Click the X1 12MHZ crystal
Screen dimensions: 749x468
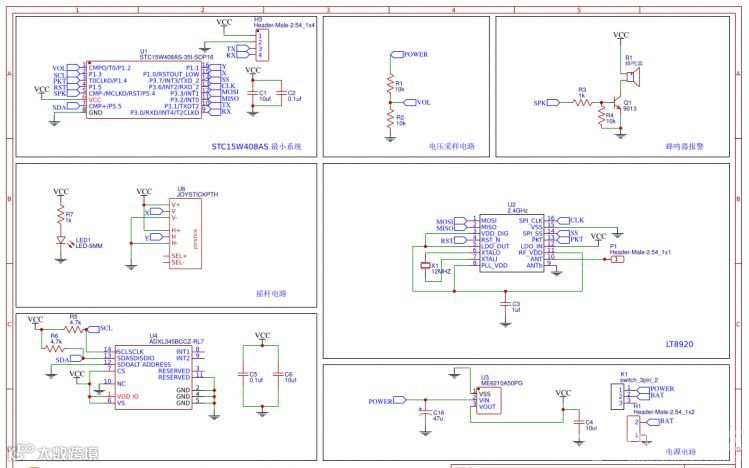(x=425, y=266)
